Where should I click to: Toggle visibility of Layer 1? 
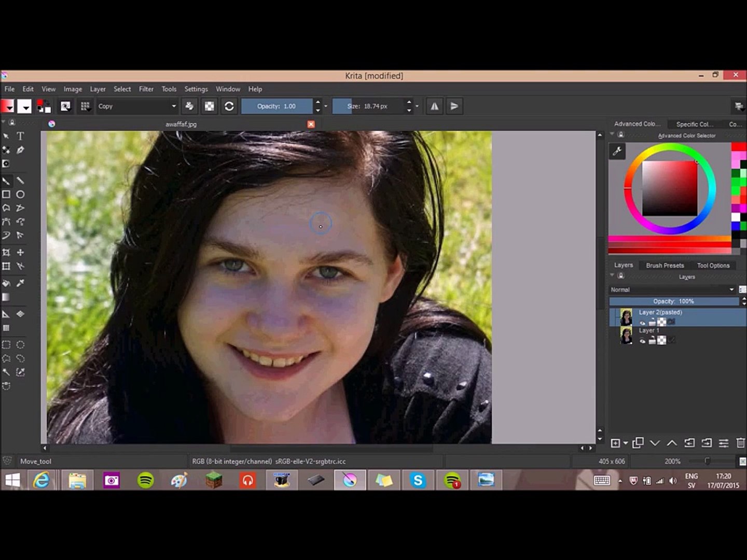click(643, 341)
